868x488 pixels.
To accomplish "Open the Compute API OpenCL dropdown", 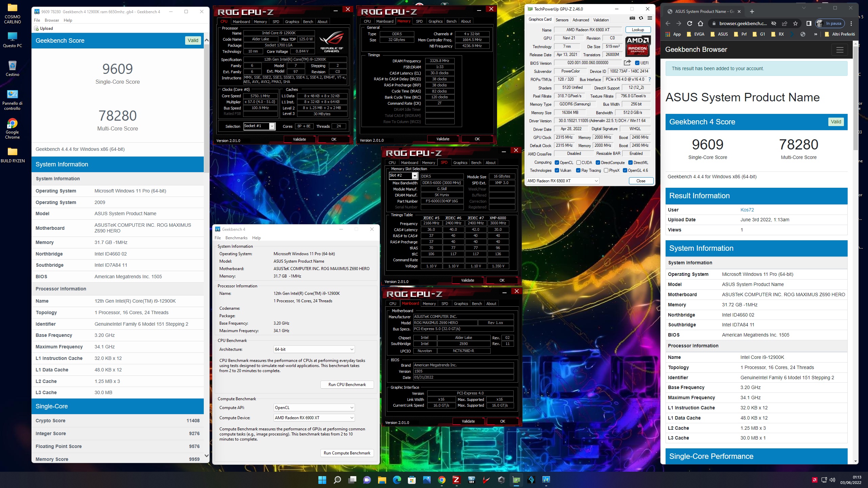I will pyautogui.click(x=314, y=408).
